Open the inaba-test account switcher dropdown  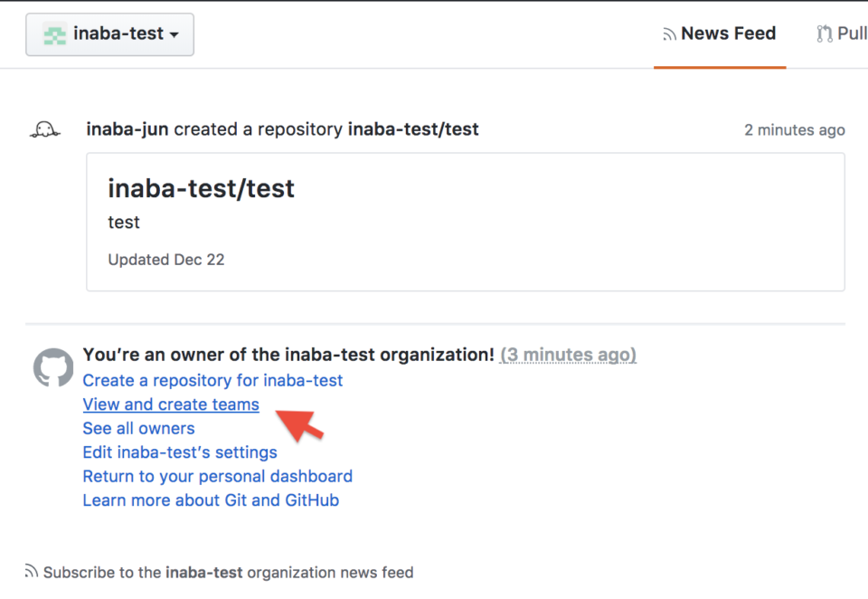109,34
